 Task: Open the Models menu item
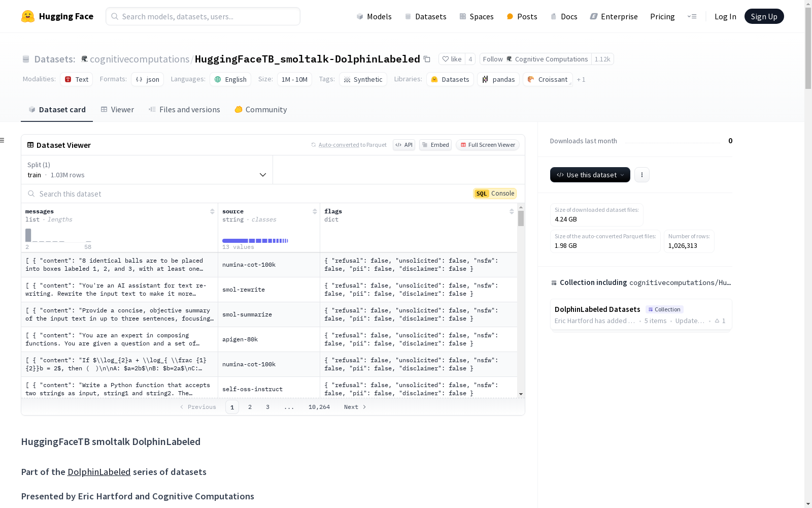tap(374, 16)
